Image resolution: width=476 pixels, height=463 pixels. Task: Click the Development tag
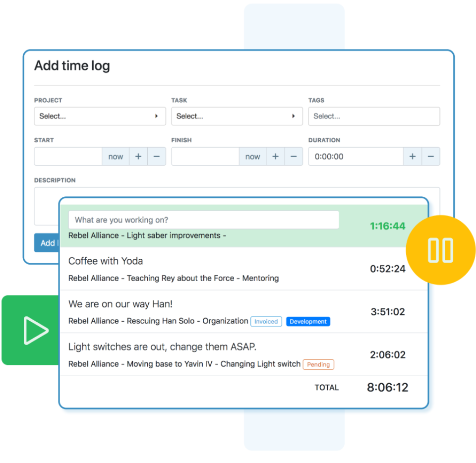pyautogui.click(x=308, y=322)
